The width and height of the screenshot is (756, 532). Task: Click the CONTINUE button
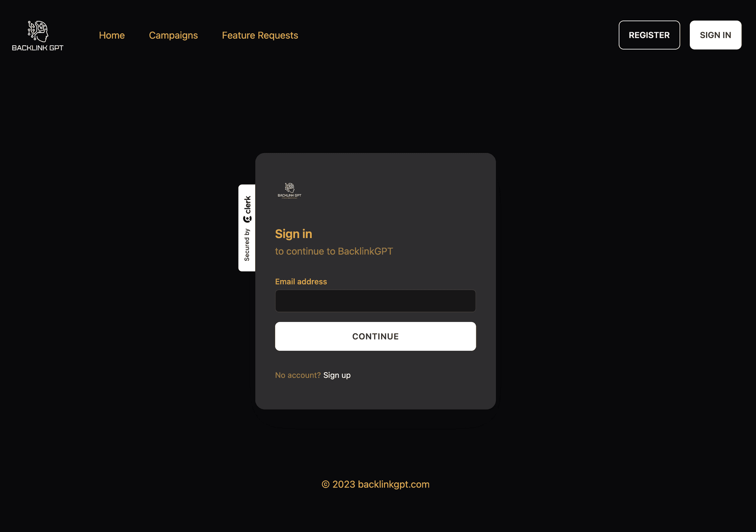point(375,336)
